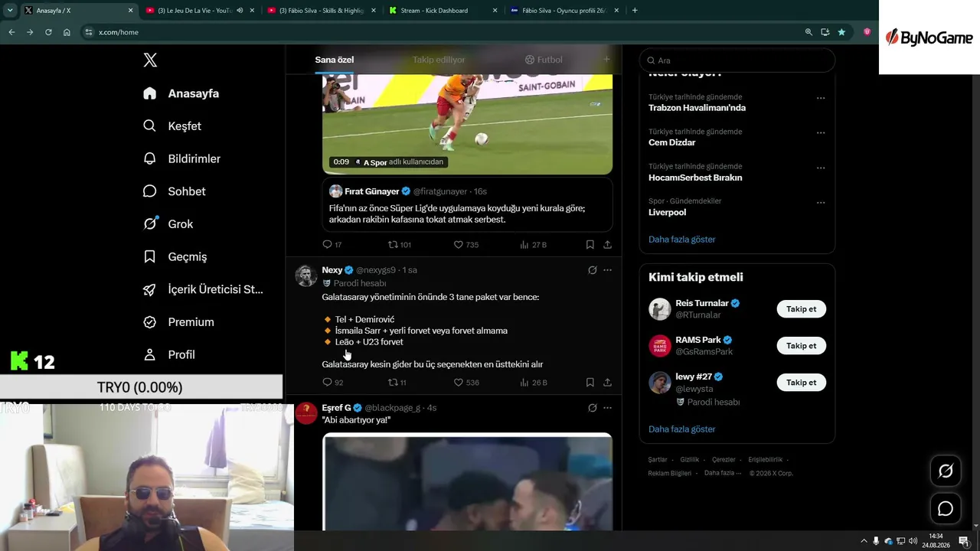Show hidden system tray icons
Viewport: 980px width, 551px height.
864,541
